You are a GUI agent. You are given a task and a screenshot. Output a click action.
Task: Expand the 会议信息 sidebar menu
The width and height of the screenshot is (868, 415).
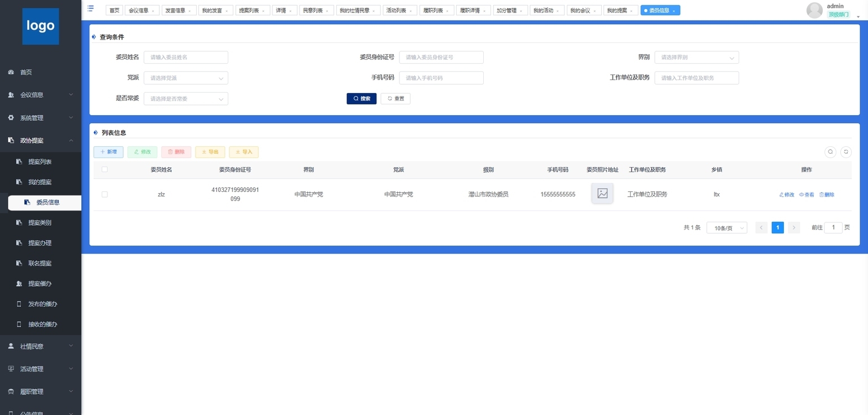pos(71,95)
